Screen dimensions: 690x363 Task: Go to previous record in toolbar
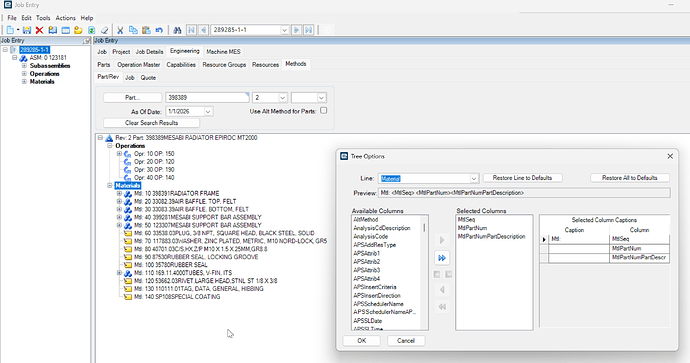(x=203, y=30)
